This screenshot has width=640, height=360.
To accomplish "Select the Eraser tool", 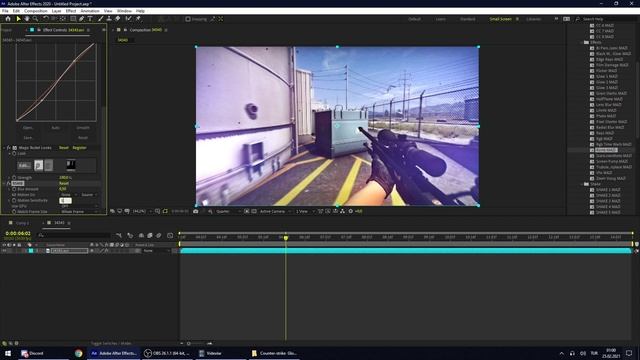I will coord(118,19).
